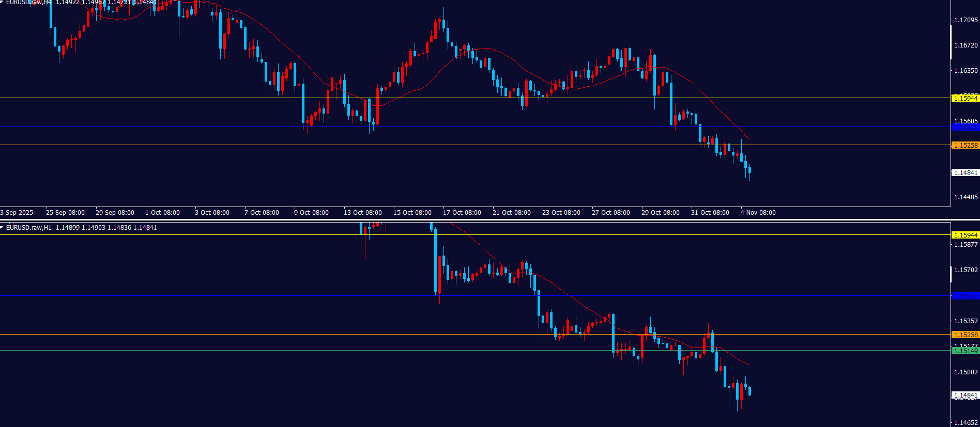Screen dimensions: 980x427
Task: Click the 4 Nov 08:00 time label
Action: (758, 213)
